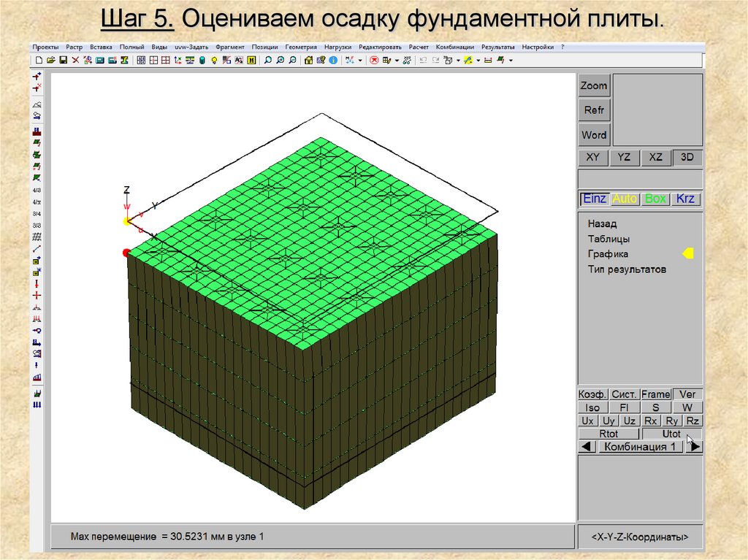Open Таблицы results option
Screen dimensions: 748x560
click(x=608, y=239)
